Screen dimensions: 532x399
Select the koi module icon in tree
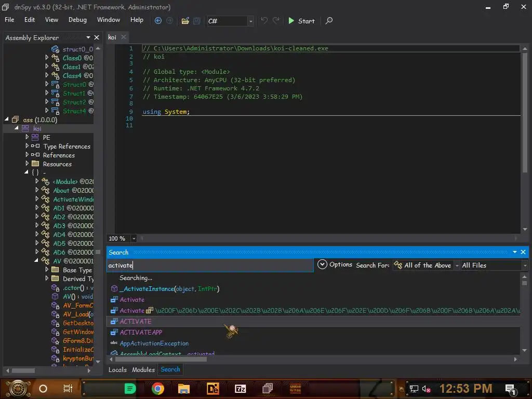click(x=25, y=128)
